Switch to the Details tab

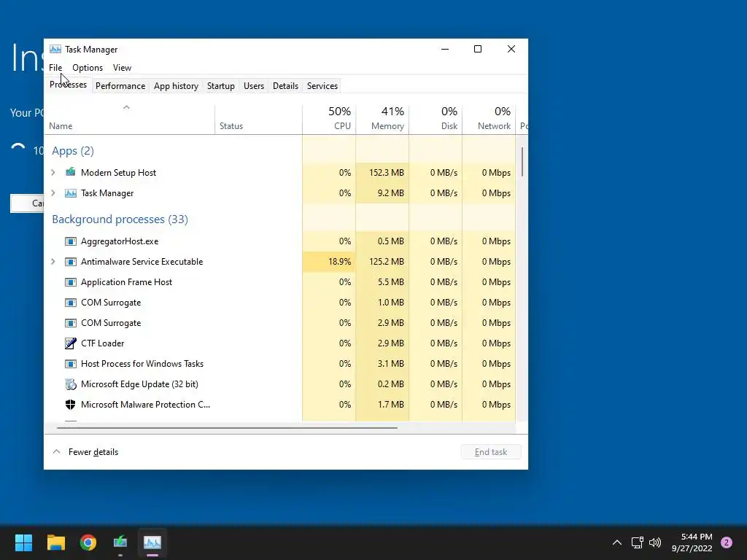click(x=285, y=86)
